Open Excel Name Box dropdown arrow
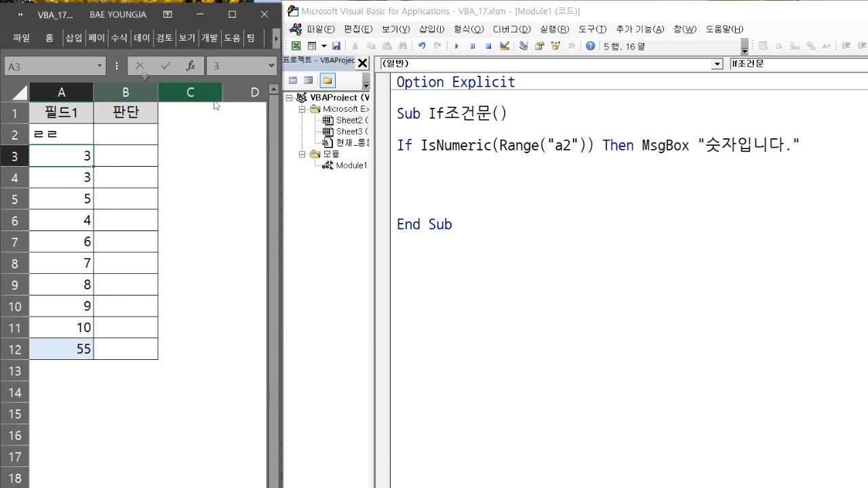868x488 pixels. 100,66
